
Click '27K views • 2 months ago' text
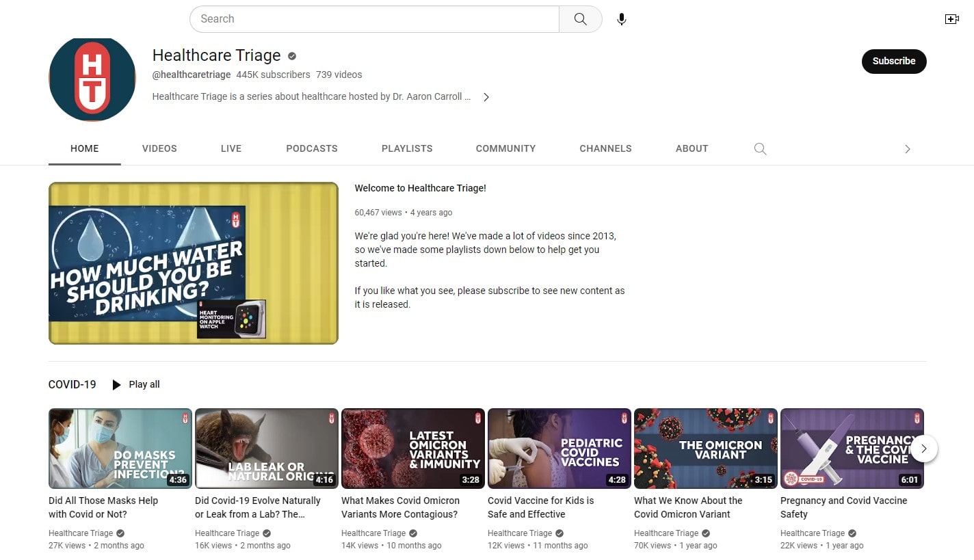(x=96, y=546)
